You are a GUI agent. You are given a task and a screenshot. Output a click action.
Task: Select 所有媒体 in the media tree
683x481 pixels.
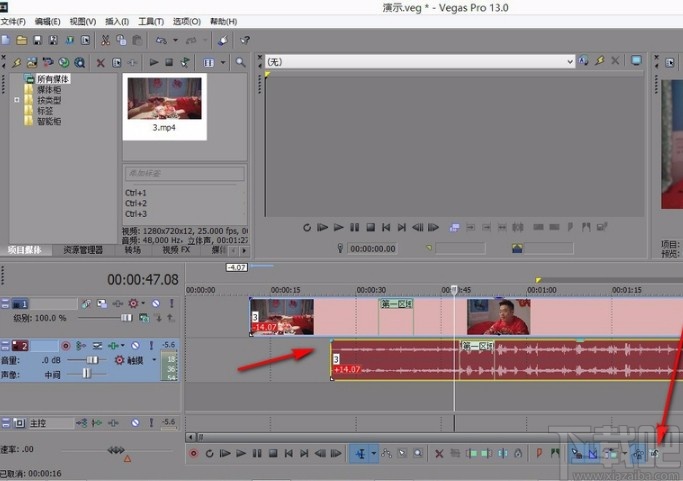coord(53,79)
